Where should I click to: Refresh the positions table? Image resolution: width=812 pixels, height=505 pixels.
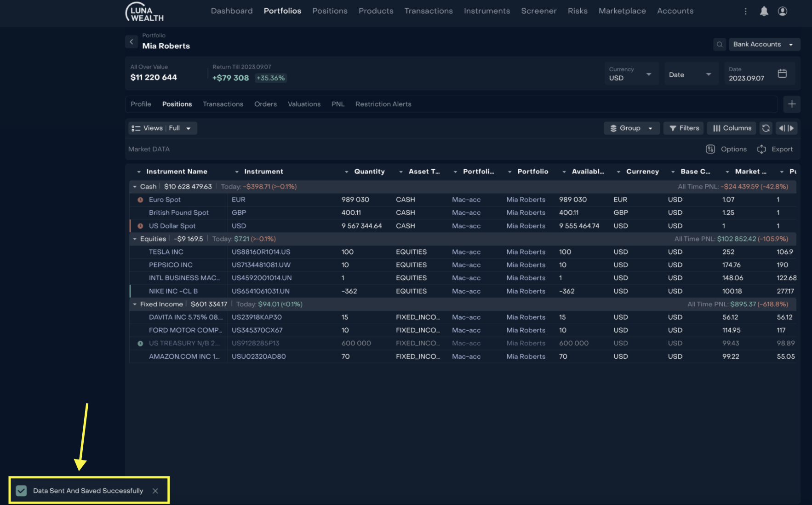[x=766, y=128]
